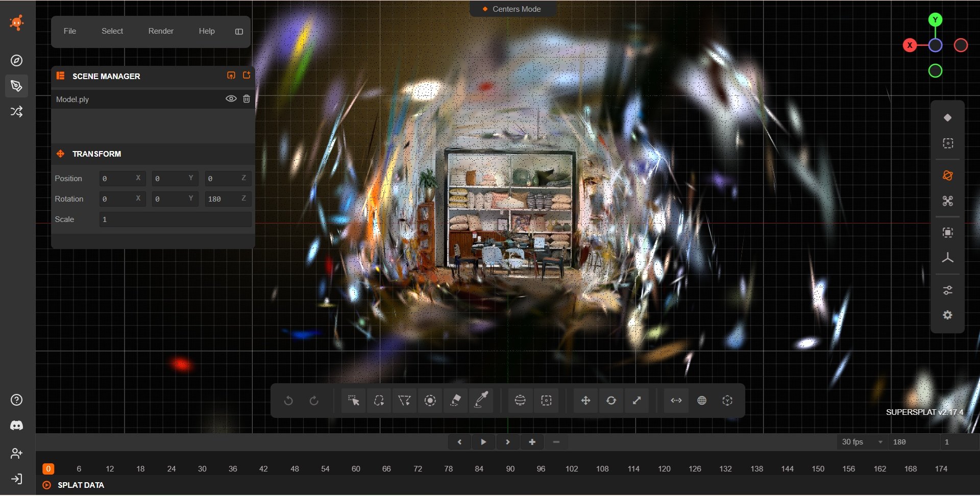Open the Select menu
Image resolution: width=980 pixels, height=496 pixels.
tap(112, 31)
